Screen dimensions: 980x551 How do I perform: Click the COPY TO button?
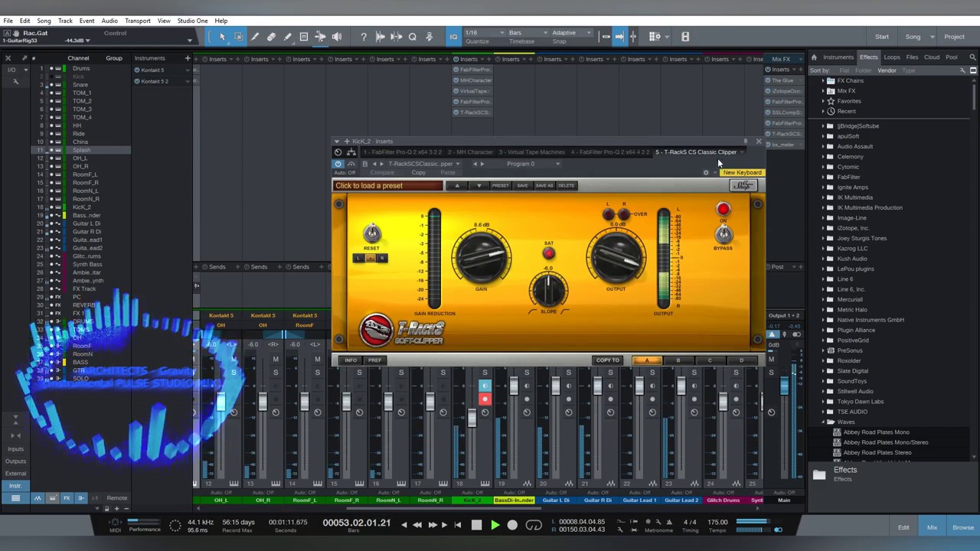pyautogui.click(x=608, y=360)
